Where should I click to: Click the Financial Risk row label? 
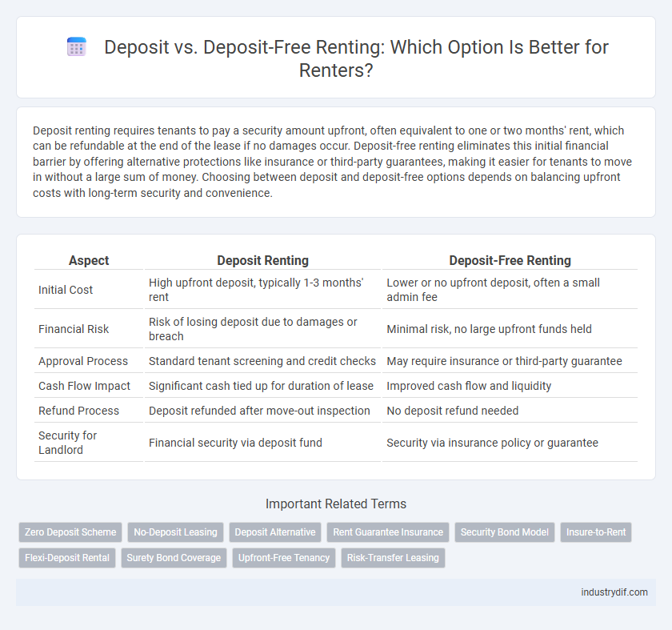click(74, 329)
